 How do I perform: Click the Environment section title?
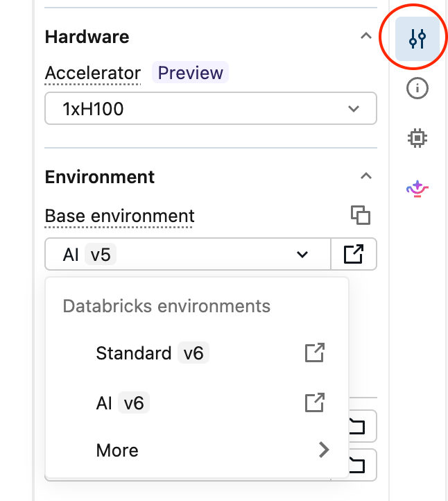[100, 177]
